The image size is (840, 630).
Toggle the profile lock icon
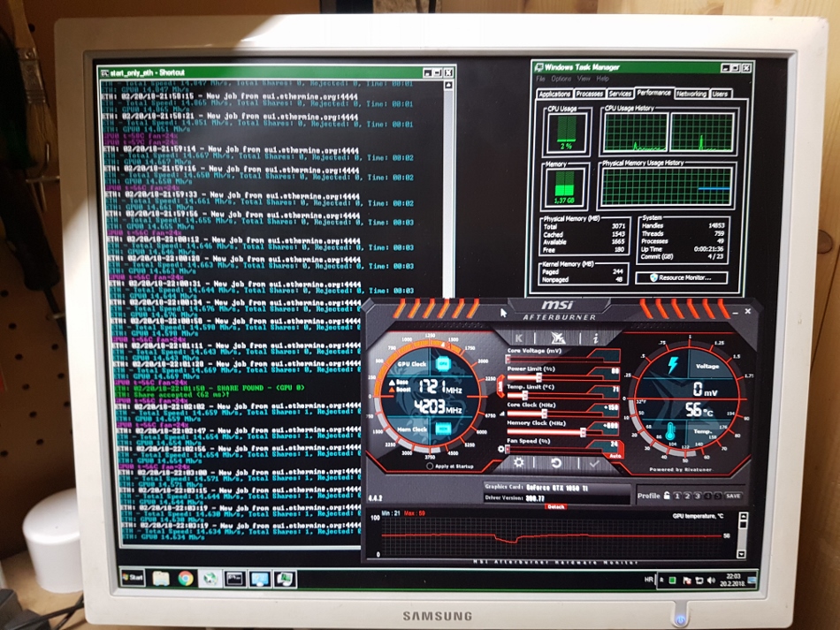point(666,496)
